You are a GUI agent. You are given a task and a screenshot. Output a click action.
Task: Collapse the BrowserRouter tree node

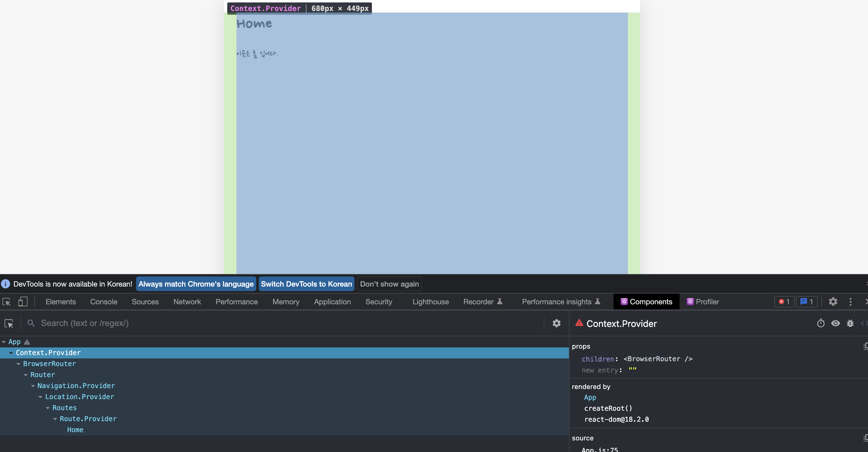click(x=19, y=364)
